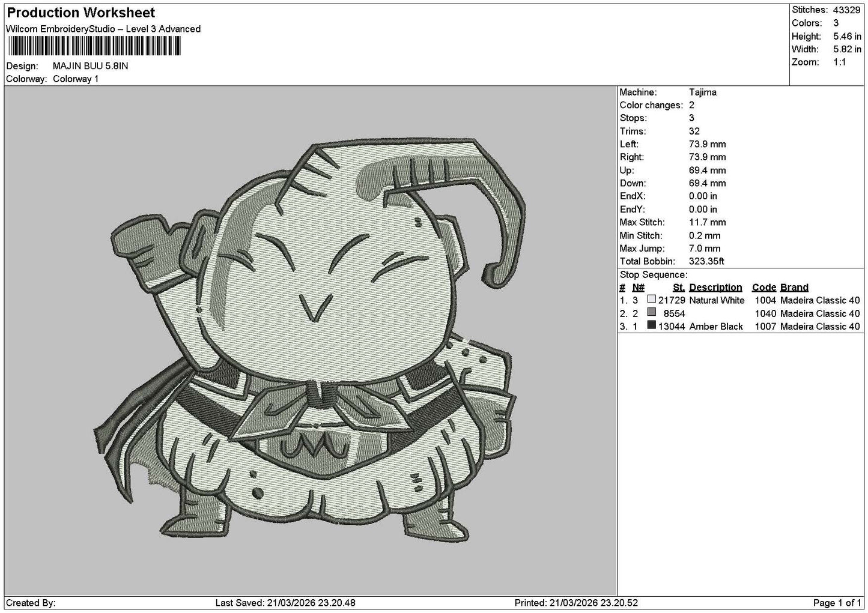Viewport: 868px width, 613px height.
Task: Select the total bobbin value '323.35ft'
Action: click(x=707, y=262)
